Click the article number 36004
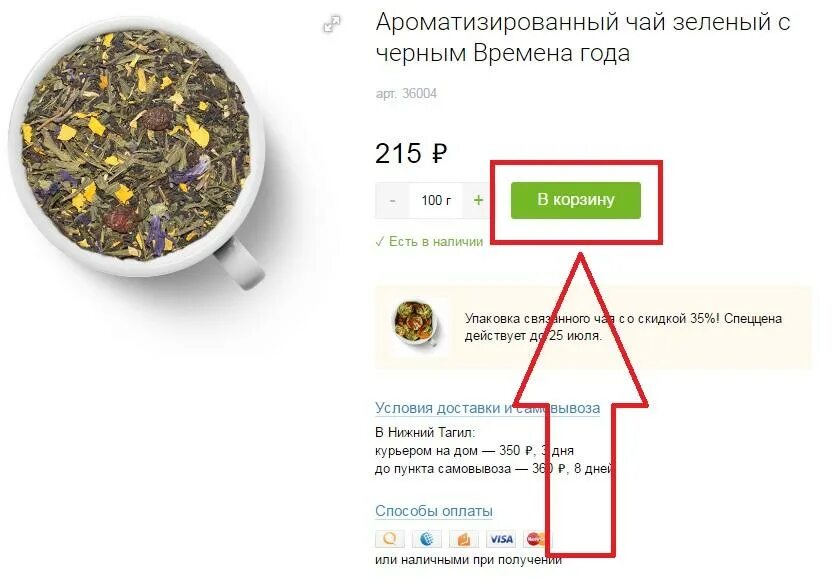The image size is (835, 580). point(406,94)
